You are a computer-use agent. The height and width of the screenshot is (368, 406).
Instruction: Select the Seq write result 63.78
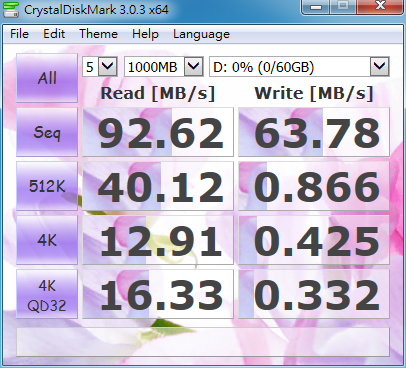point(314,132)
